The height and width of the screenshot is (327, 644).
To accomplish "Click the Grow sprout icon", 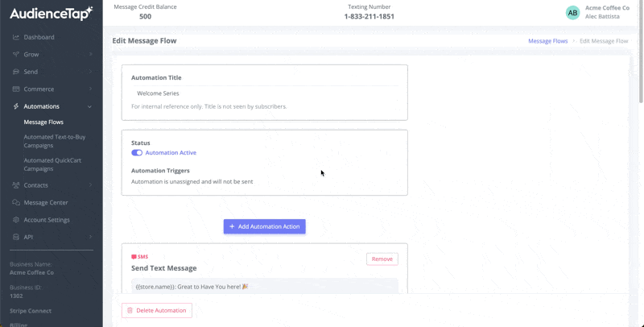I will click(x=16, y=54).
